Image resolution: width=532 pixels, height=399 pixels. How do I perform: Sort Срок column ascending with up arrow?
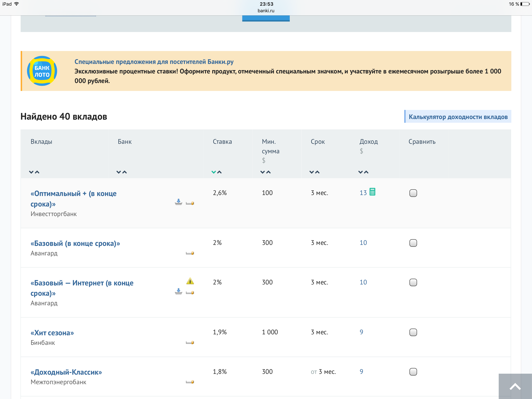click(x=317, y=172)
